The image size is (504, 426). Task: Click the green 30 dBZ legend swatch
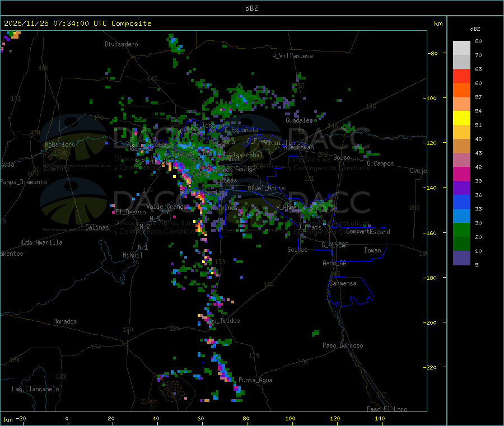461,230
